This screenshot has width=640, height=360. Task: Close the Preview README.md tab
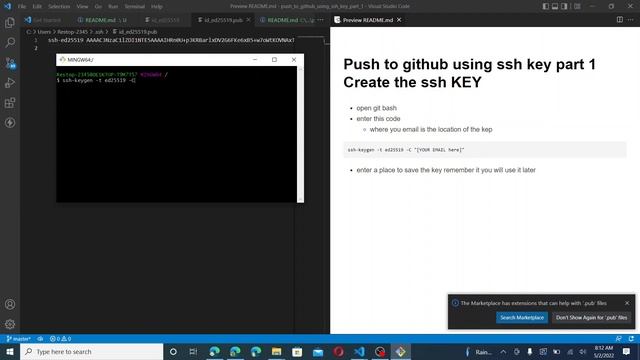(x=399, y=20)
